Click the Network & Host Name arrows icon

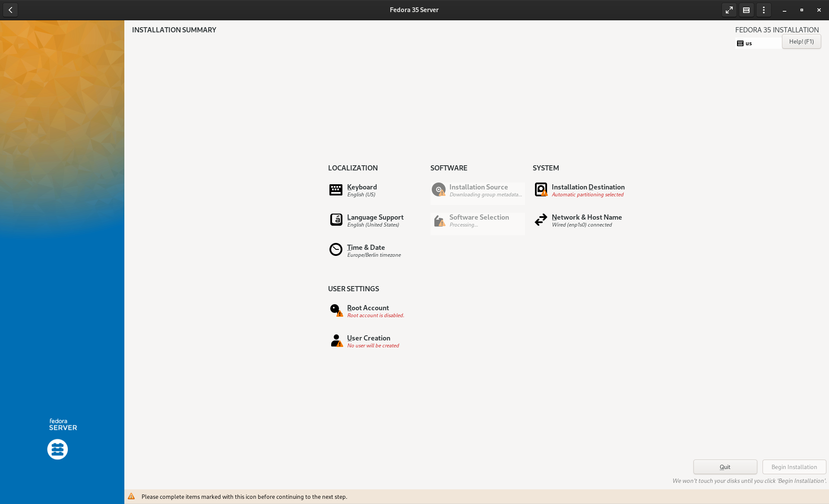coord(541,220)
